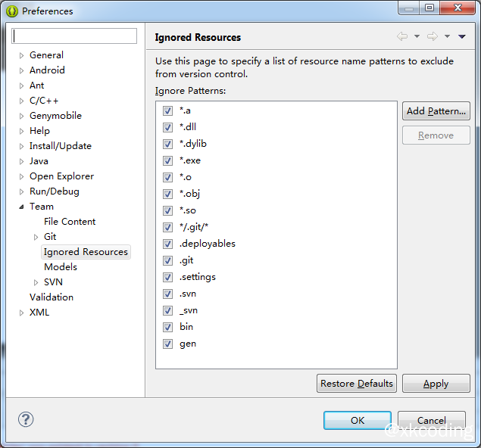
Task: Click the Apply button
Action: 436,384
